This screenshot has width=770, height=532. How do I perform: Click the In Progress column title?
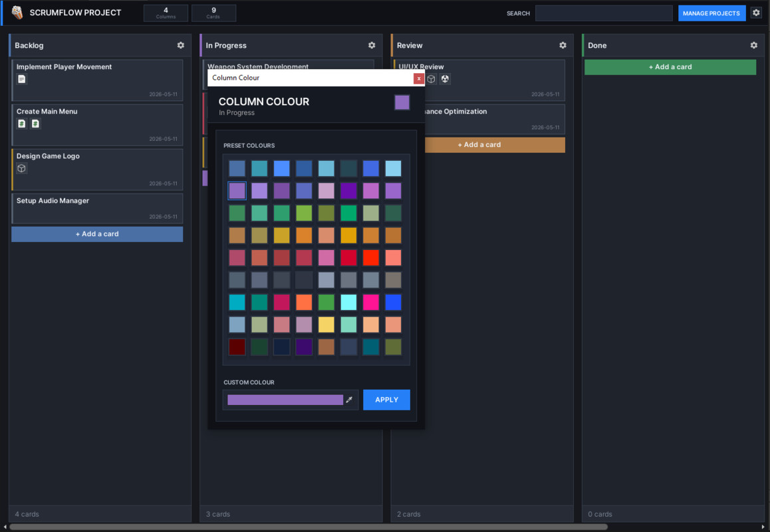point(226,45)
